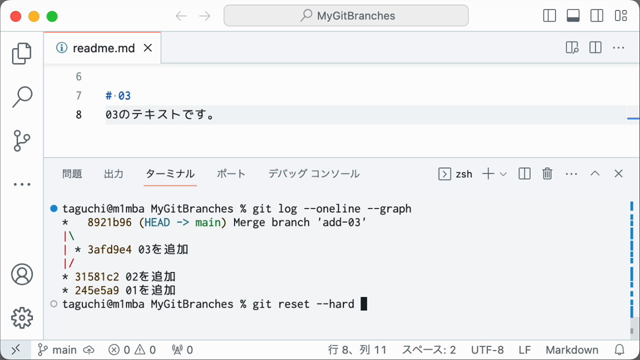Select the Markdown language mode button

(x=572, y=350)
